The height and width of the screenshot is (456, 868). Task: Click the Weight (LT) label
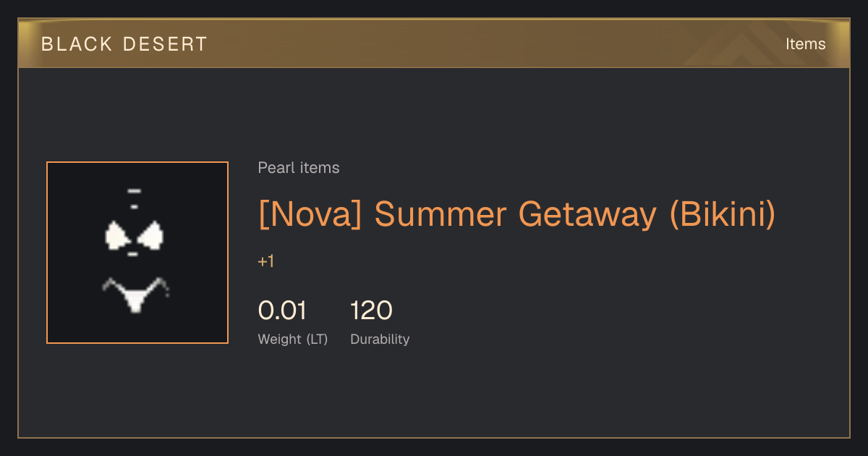click(293, 339)
